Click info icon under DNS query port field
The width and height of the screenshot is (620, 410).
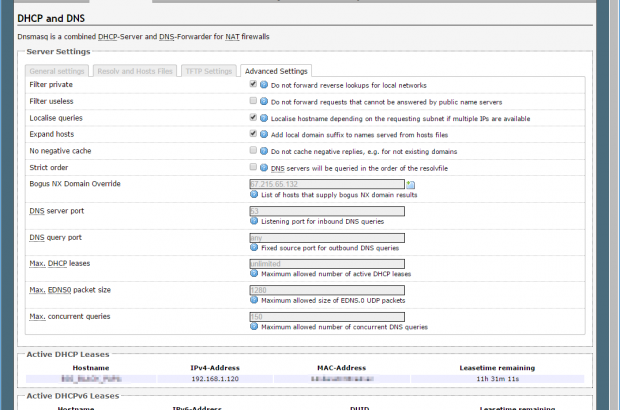253,247
